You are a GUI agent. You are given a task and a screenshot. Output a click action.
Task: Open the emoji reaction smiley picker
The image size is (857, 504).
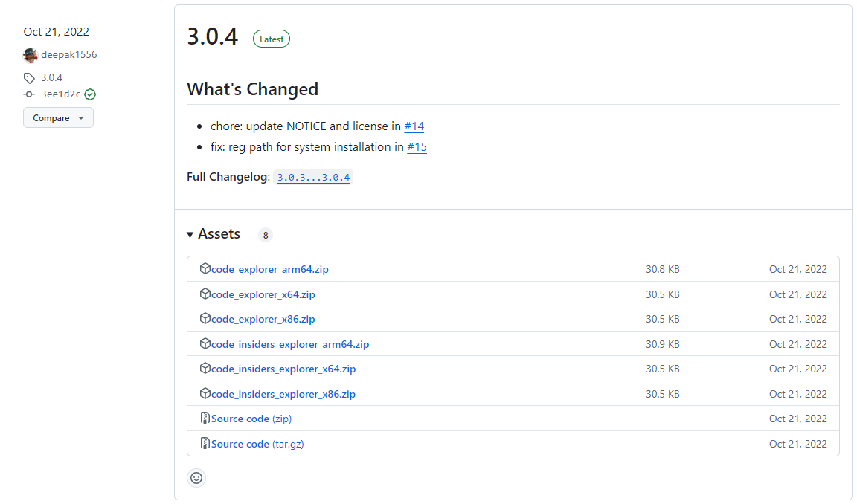tap(196, 478)
